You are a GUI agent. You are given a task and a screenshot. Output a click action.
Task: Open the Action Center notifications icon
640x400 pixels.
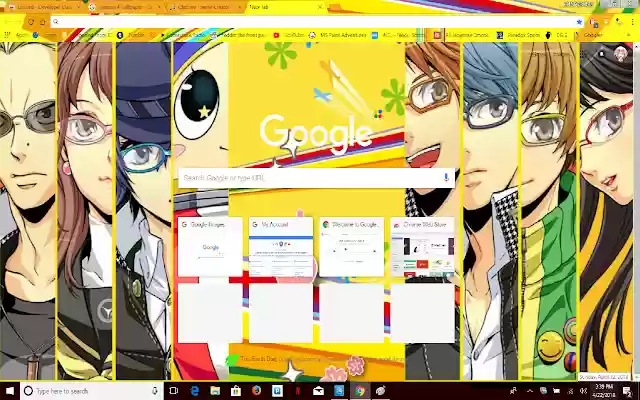tap(628, 391)
